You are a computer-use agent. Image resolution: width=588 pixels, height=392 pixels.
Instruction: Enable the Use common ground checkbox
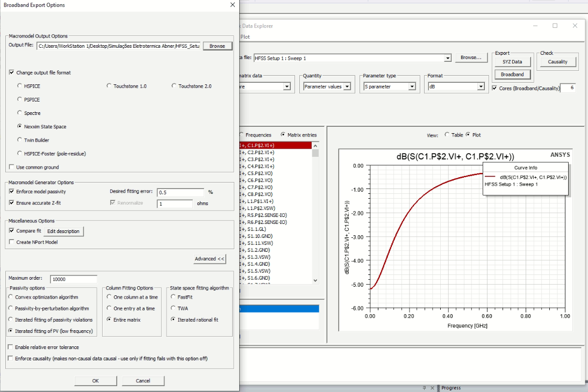[x=12, y=167]
